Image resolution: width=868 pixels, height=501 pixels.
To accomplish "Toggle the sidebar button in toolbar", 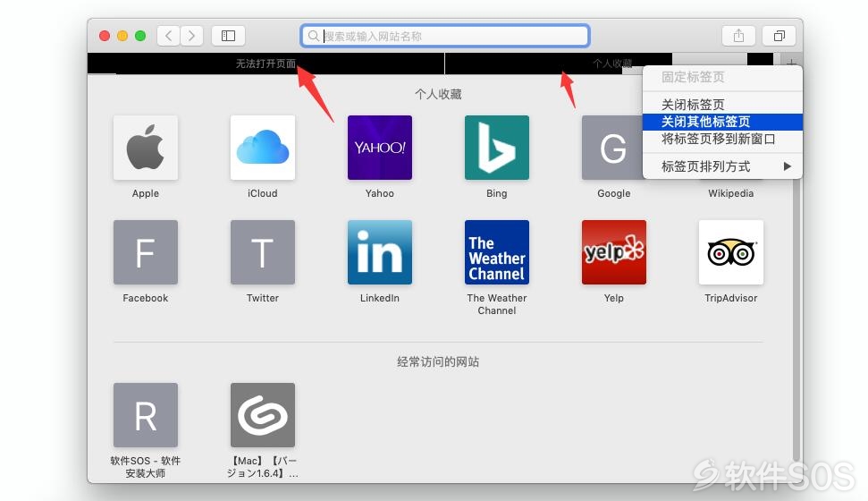I will click(229, 36).
